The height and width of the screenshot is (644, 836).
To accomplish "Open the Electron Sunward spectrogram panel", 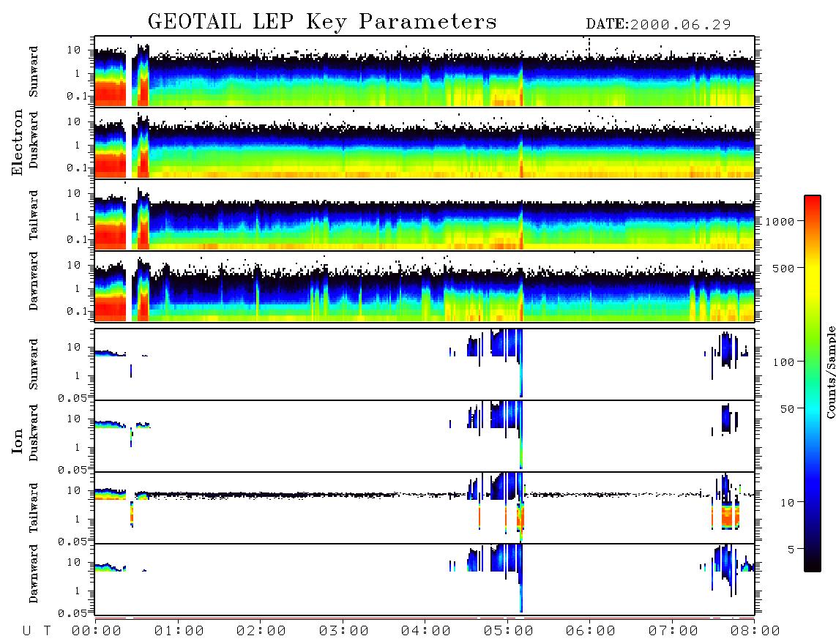I will pos(425,72).
